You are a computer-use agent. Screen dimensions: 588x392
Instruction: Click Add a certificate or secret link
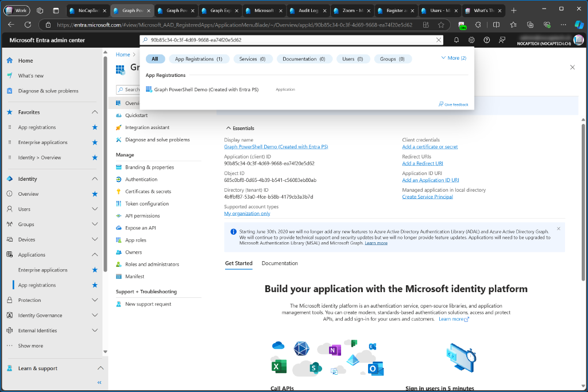click(430, 147)
